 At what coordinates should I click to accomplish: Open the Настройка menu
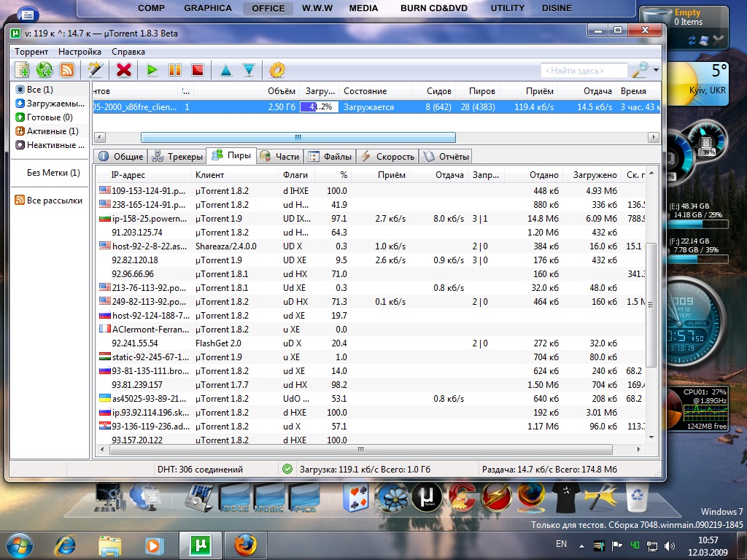80,52
